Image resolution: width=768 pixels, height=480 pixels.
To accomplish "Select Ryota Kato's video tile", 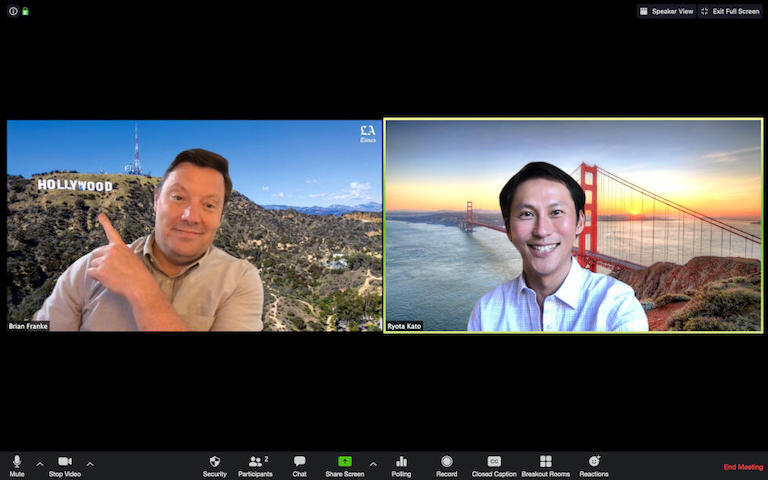I will [573, 226].
